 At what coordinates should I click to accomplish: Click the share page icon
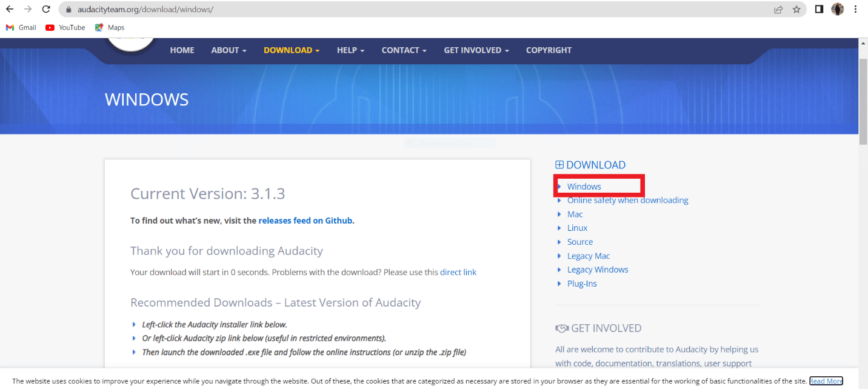coord(778,10)
